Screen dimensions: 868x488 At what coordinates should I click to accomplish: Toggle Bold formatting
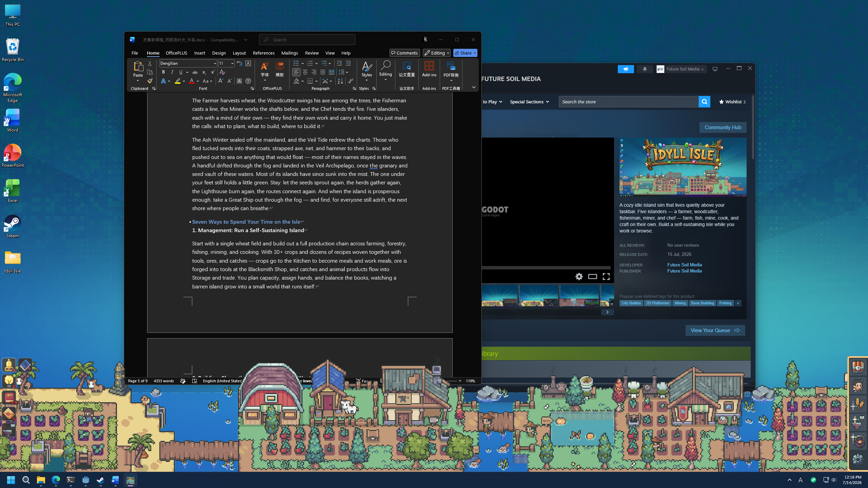pyautogui.click(x=163, y=72)
